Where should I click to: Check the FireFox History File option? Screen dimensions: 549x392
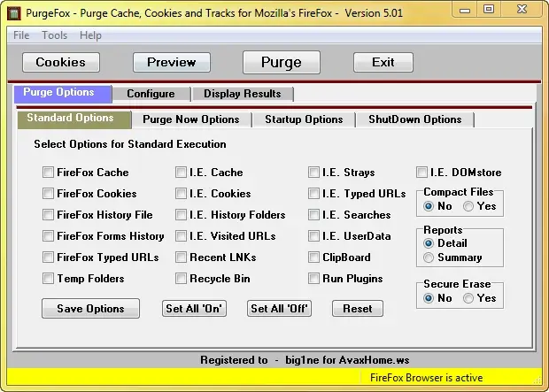48,214
